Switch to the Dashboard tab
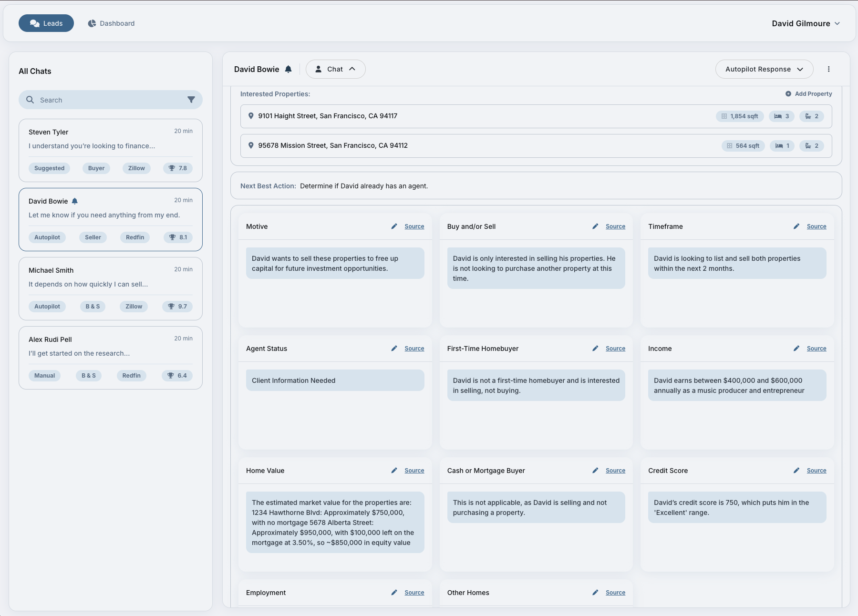This screenshot has width=858, height=616. 111,23
